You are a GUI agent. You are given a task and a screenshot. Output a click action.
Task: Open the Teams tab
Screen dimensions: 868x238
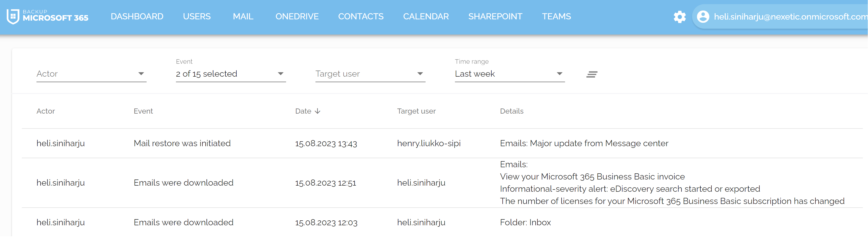coord(556,16)
